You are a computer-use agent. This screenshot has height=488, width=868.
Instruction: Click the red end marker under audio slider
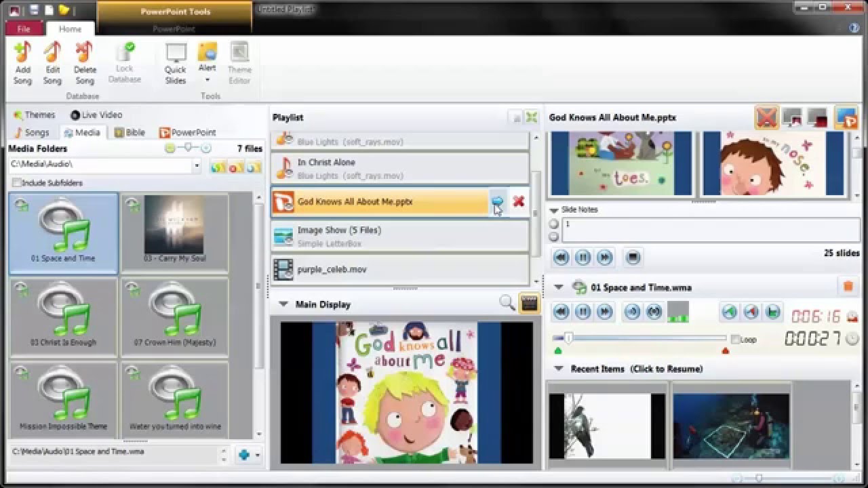click(726, 351)
